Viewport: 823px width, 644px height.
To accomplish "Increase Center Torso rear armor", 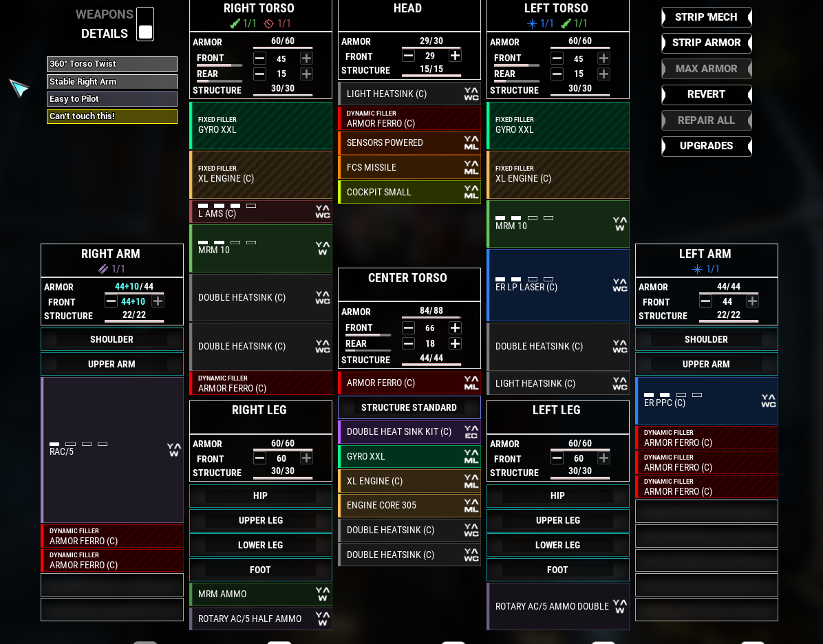I will coord(455,343).
